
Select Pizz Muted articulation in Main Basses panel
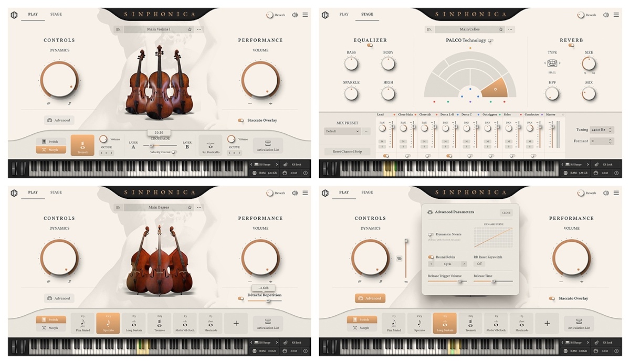coord(82,323)
